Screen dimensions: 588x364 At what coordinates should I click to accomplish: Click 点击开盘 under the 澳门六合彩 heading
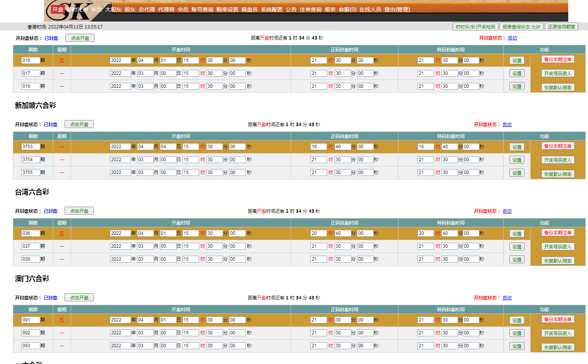[79, 298]
